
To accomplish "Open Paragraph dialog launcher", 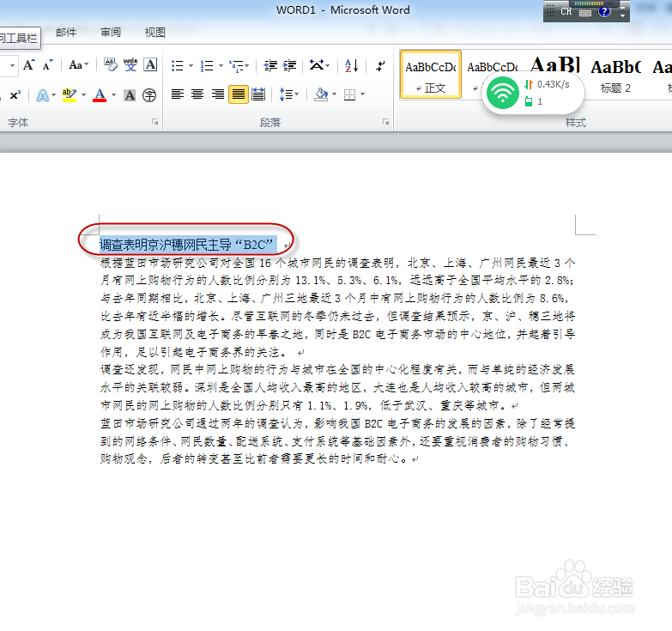I will tap(385, 122).
